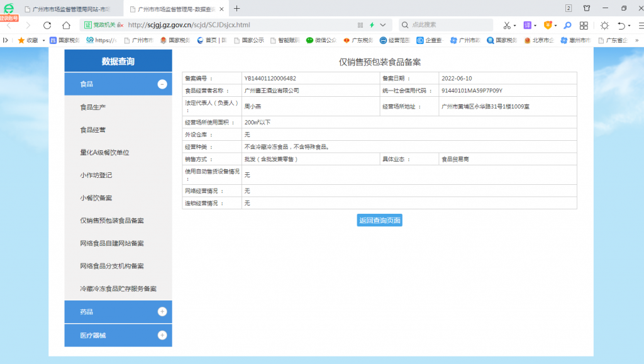Open the 经营范围 bookmark
644x364 pixels.
pyautogui.click(x=395, y=40)
